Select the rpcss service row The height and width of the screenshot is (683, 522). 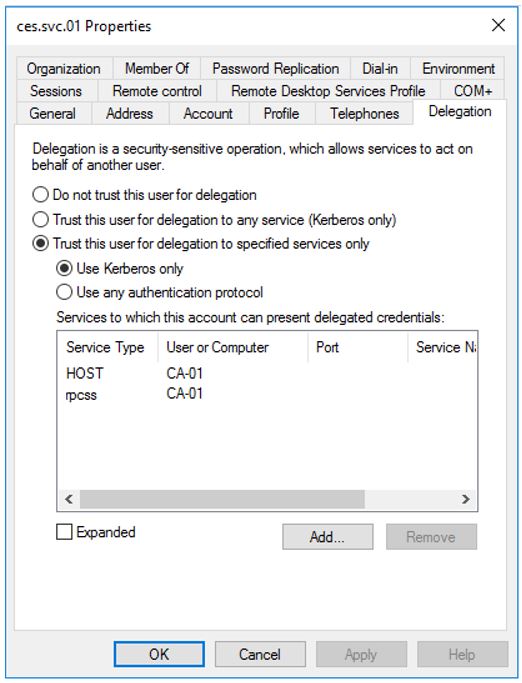point(267,394)
